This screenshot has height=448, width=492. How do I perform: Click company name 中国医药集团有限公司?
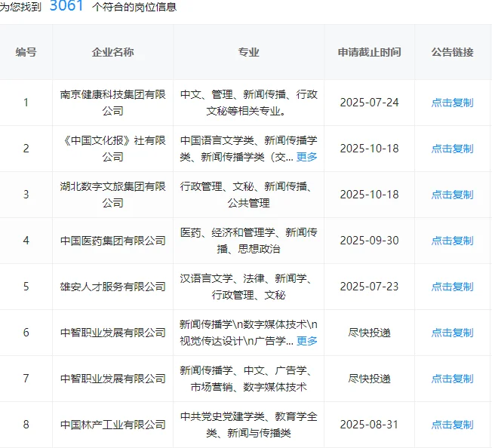pos(112,241)
